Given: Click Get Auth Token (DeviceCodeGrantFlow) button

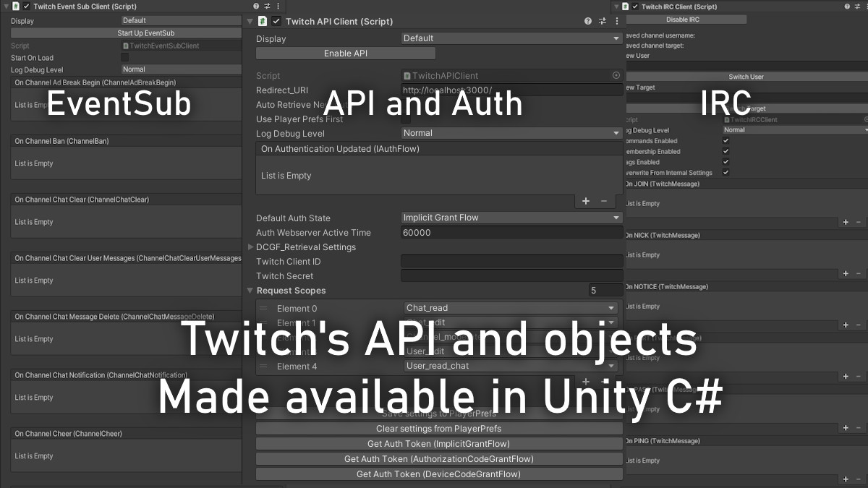Looking at the screenshot, I should pyautogui.click(x=439, y=474).
